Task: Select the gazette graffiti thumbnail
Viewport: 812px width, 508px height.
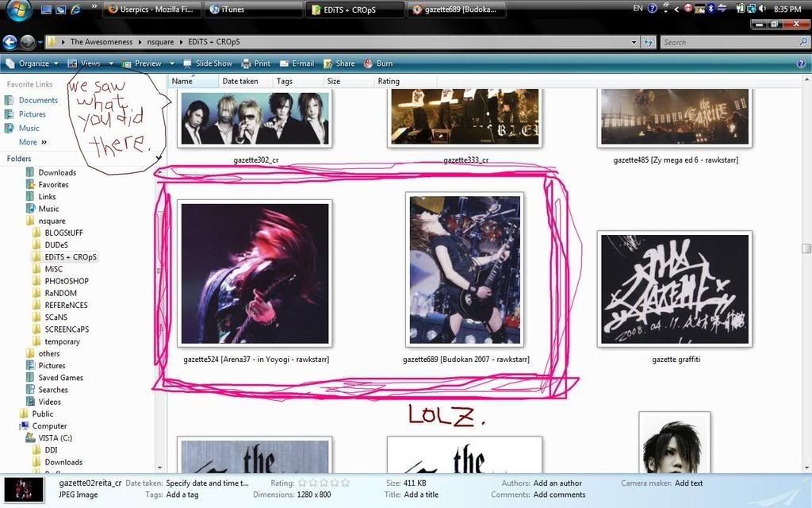Action: [674, 290]
